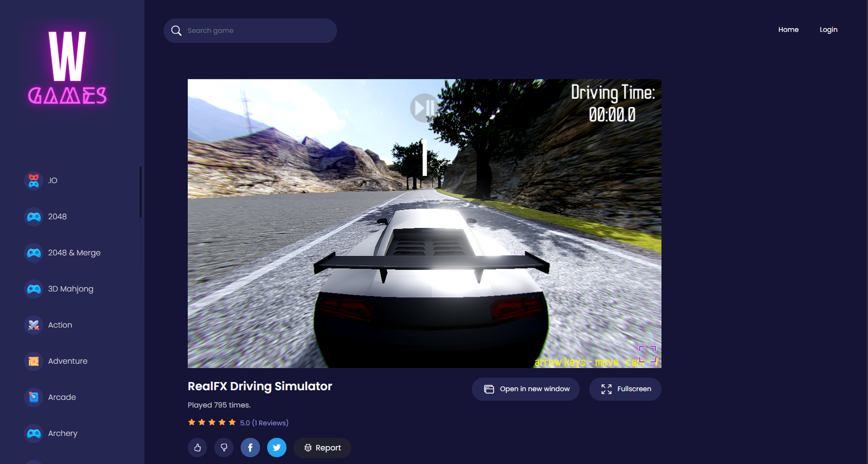The height and width of the screenshot is (464, 868).
Task: Open the 3D Mahjong category
Action: [71, 289]
